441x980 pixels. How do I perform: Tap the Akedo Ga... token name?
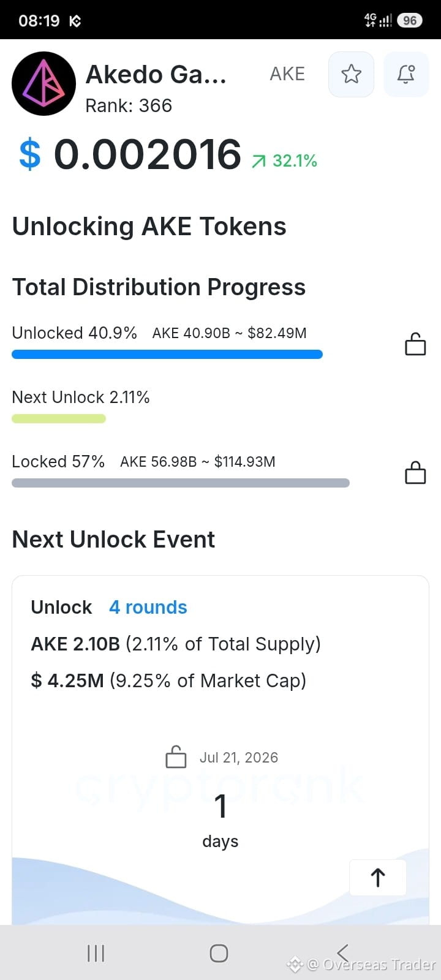156,75
